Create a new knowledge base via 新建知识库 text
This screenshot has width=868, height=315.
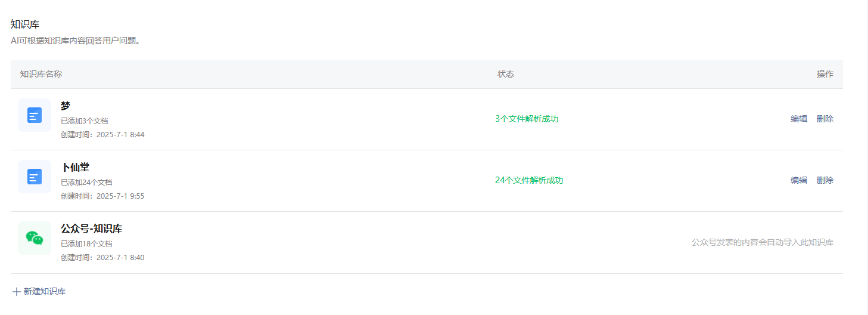(x=45, y=292)
